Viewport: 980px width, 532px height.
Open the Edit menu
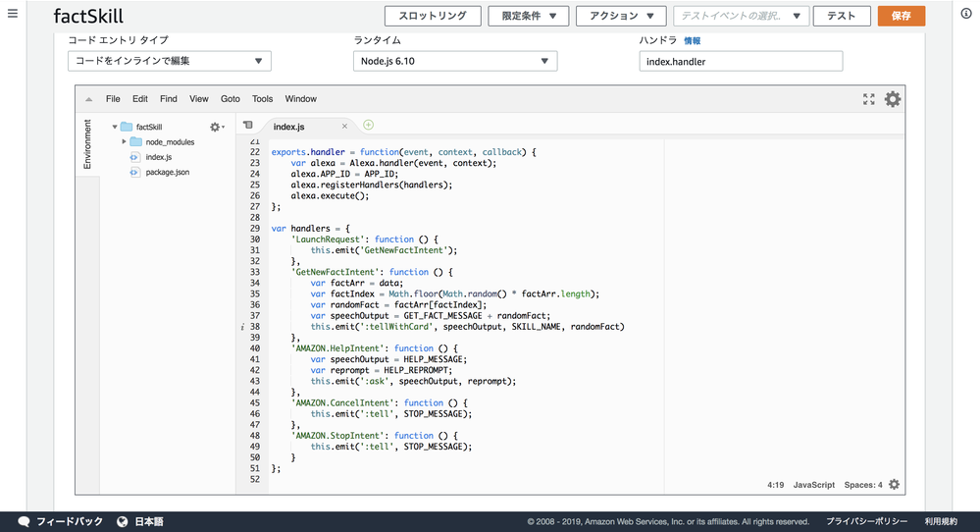(x=140, y=99)
